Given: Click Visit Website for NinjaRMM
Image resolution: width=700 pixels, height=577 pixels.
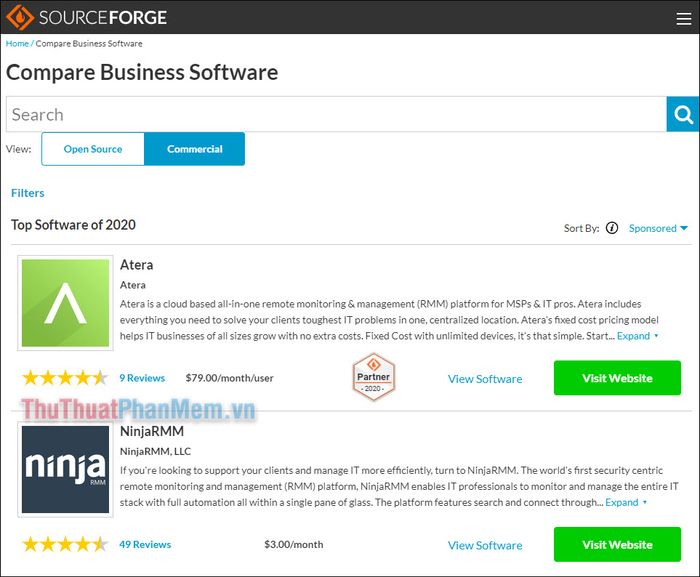Looking at the screenshot, I should tap(617, 544).
